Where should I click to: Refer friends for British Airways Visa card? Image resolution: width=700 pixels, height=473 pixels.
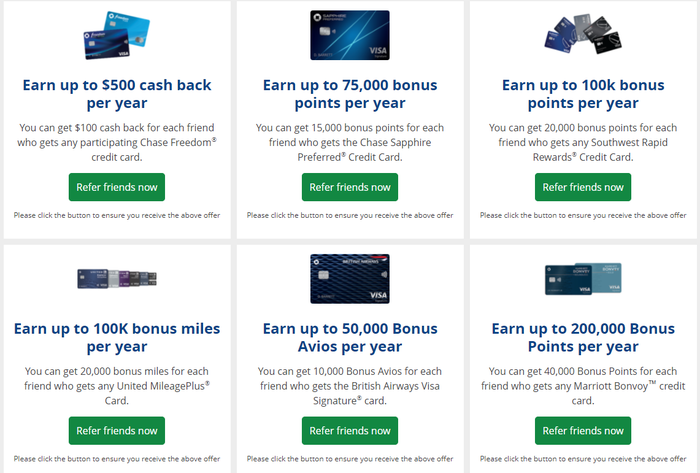tap(350, 431)
